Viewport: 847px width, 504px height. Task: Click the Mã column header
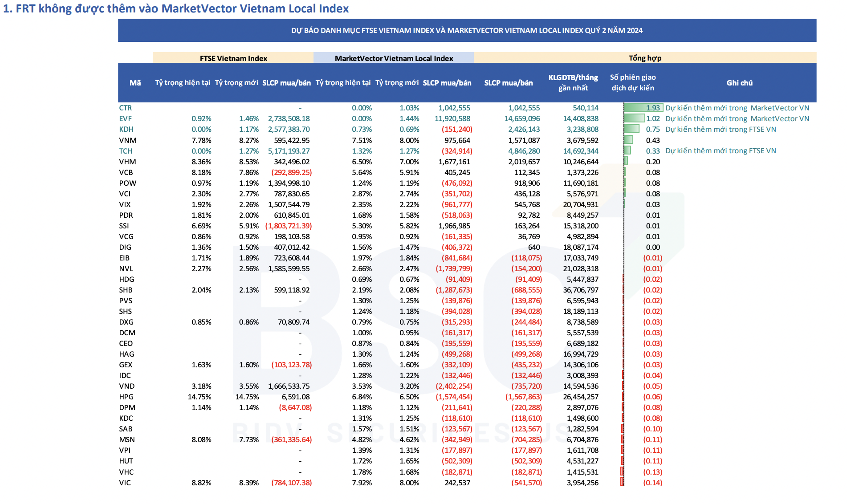click(135, 83)
